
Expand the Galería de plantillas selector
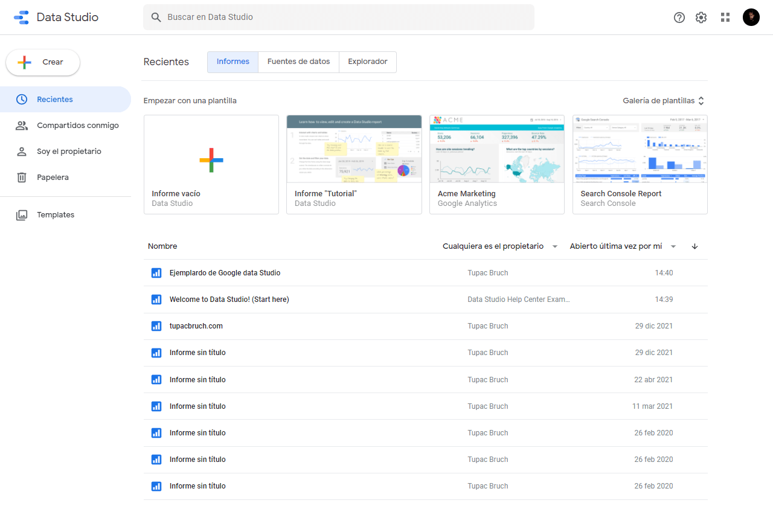[664, 101]
